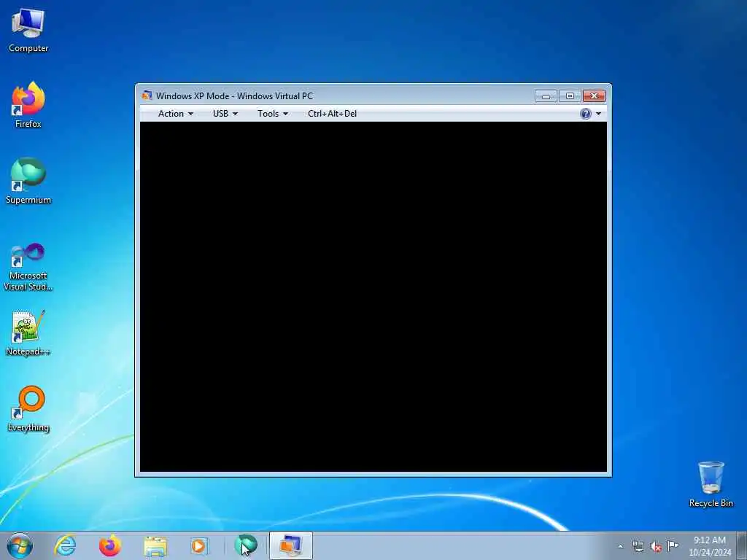Select the Firefox desktop shortcut
Image resolution: width=747 pixels, height=560 pixels.
[28, 105]
